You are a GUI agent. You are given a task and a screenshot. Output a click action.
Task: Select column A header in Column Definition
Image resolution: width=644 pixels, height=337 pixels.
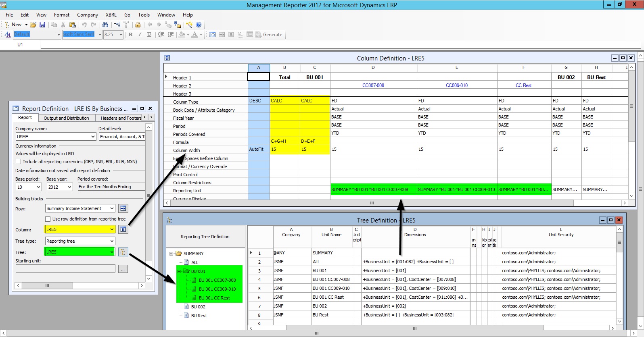(x=259, y=68)
